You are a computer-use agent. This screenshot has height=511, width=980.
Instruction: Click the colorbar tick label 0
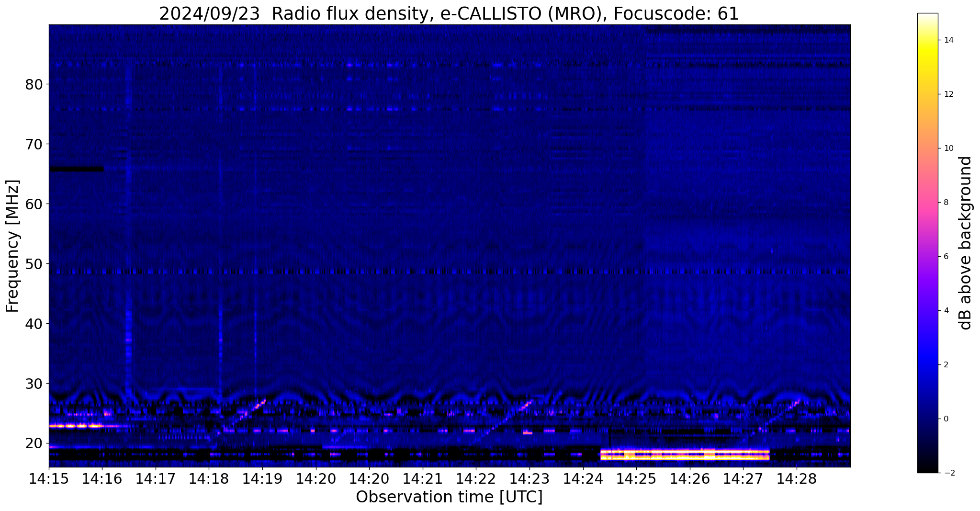point(946,419)
